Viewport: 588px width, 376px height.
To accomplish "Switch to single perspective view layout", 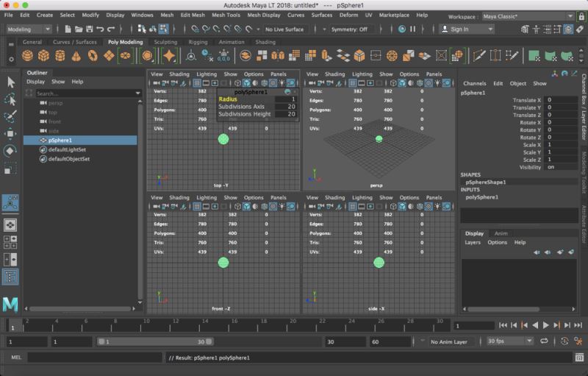I will [10, 225].
